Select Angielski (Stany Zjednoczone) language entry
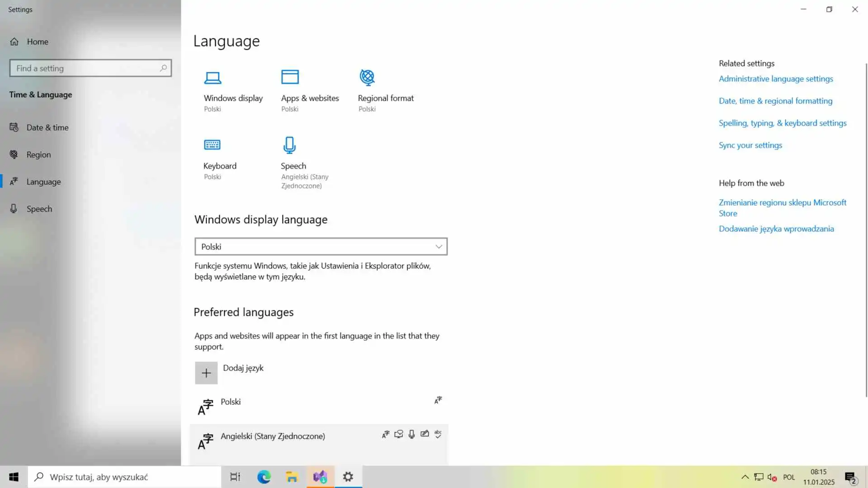Screen dimensions: 868x488 tap(273, 436)
